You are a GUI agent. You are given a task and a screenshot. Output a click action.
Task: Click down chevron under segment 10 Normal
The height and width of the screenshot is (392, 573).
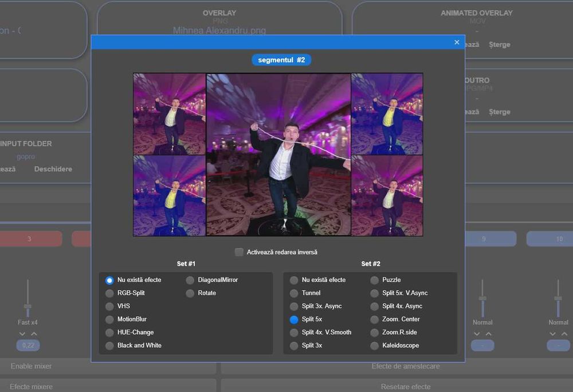point(552,334)
